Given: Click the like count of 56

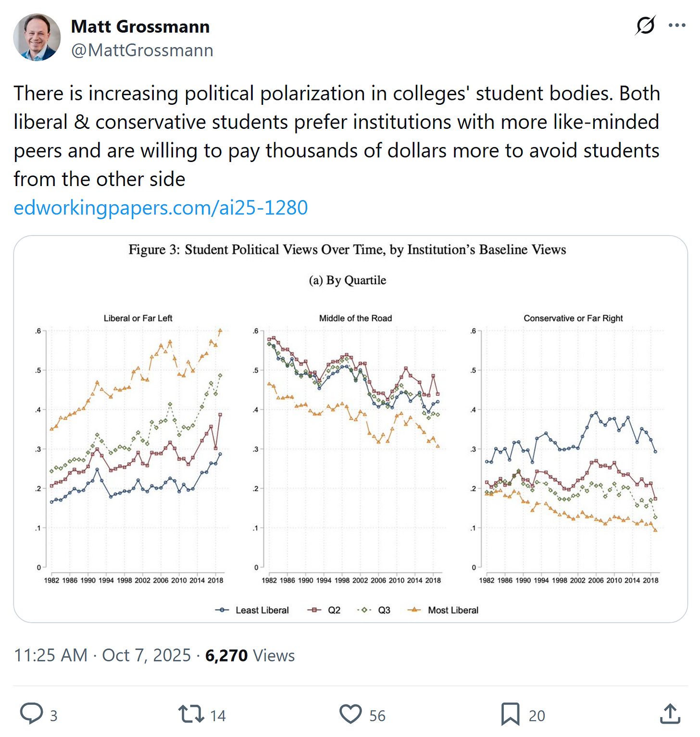Looking at the screenshot, I should (377, 716).
